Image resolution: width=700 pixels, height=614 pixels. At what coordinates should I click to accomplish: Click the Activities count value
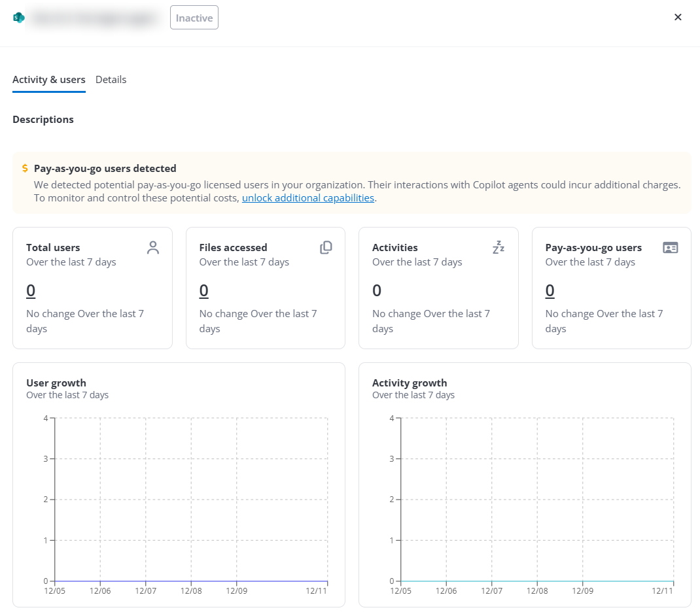pos(377,290)
